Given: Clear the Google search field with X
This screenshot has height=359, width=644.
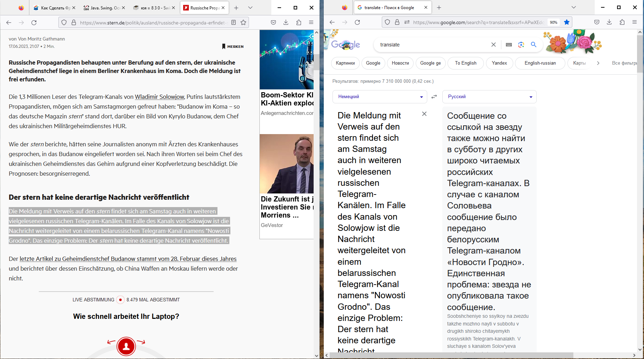Looking at the screenshot, I should 493,45.
